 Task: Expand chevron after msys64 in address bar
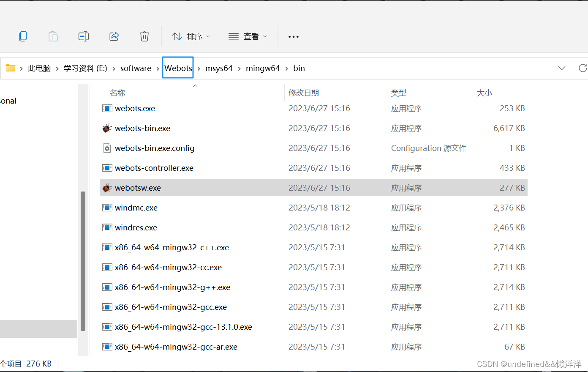tap(239, 68)
